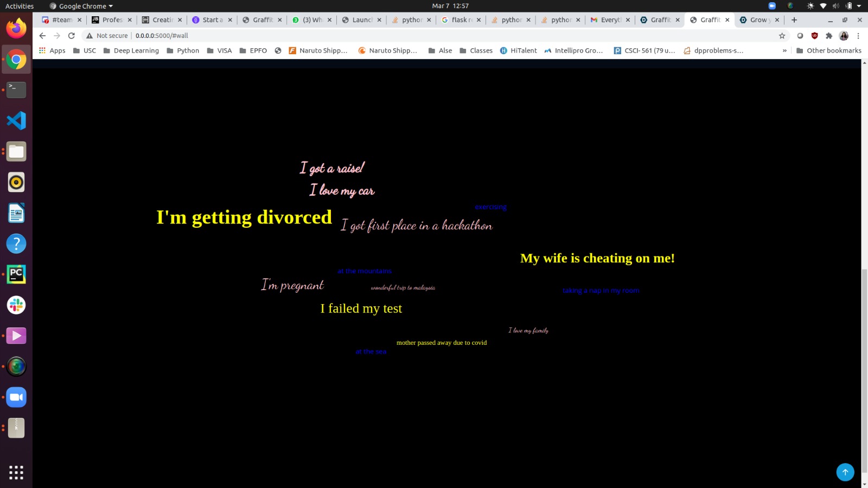Viewport: 868px width, 488px height.
Task: Open the HiTalent bookmark
Action: (x=518, y=50)
